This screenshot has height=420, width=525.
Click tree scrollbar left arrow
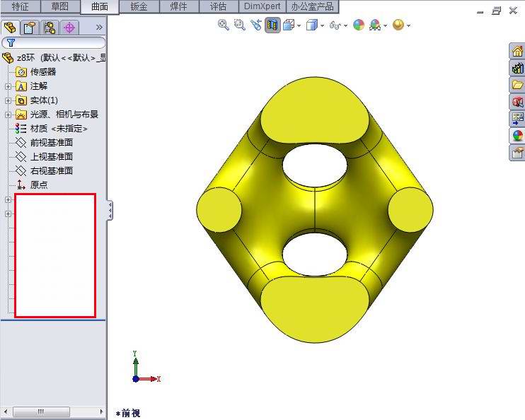tap(6, 412)
